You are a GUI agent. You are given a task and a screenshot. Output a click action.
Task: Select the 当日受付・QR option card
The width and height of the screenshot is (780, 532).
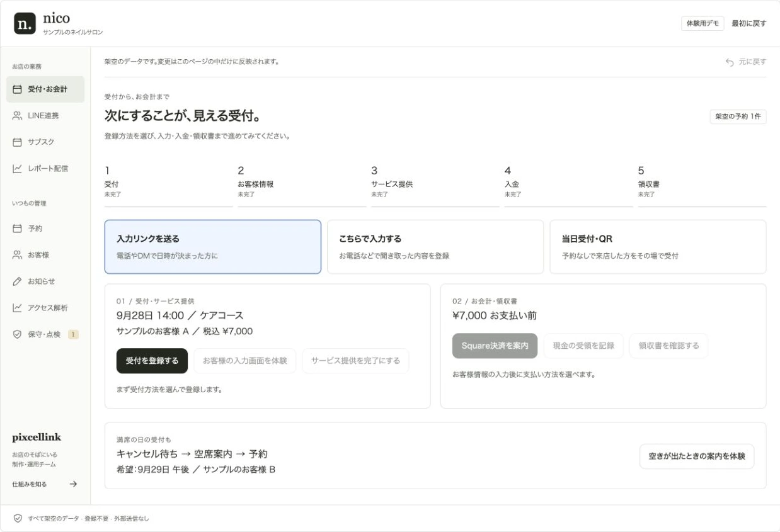click(x=658, y=247)
